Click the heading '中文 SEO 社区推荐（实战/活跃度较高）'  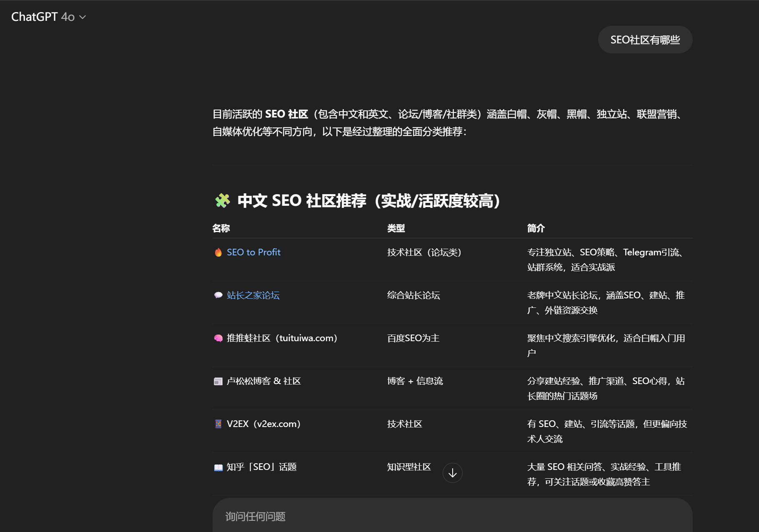pyautogui.click(x=369, y=200)
